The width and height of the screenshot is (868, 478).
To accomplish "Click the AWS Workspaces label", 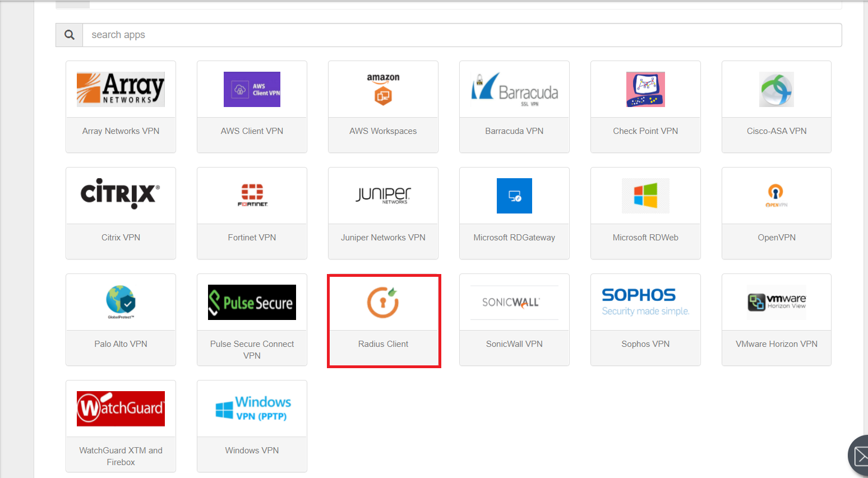I will click(x=383, y=131).
